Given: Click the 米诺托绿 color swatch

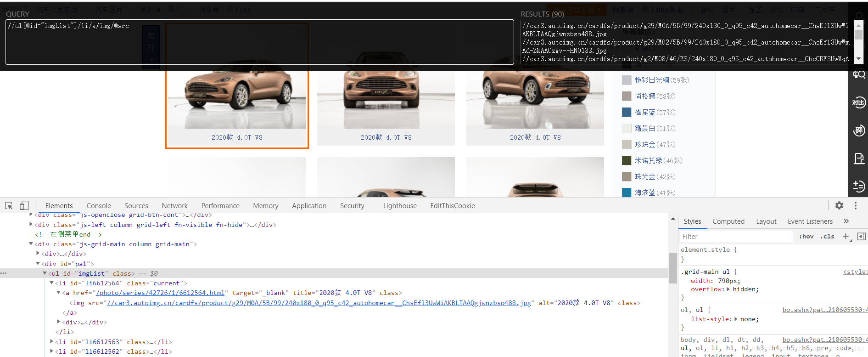Looking at the screenshot, I should [627, 160].
